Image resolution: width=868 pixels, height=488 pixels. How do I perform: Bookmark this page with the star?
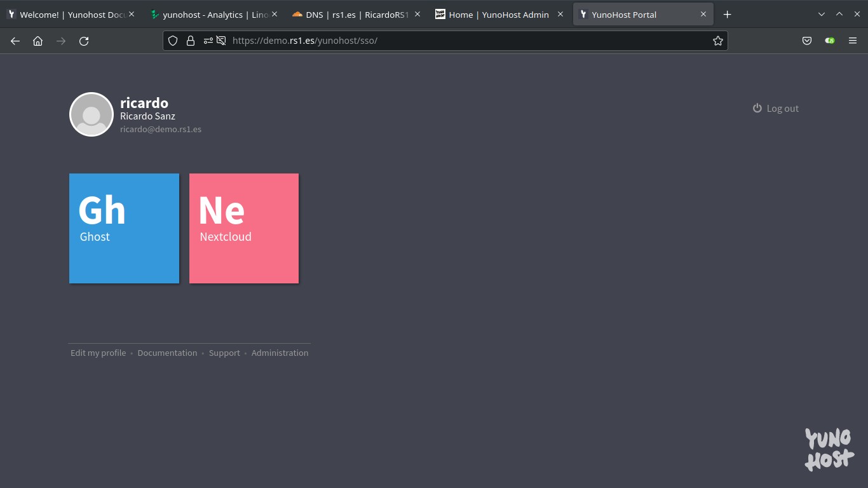[718, 41]
